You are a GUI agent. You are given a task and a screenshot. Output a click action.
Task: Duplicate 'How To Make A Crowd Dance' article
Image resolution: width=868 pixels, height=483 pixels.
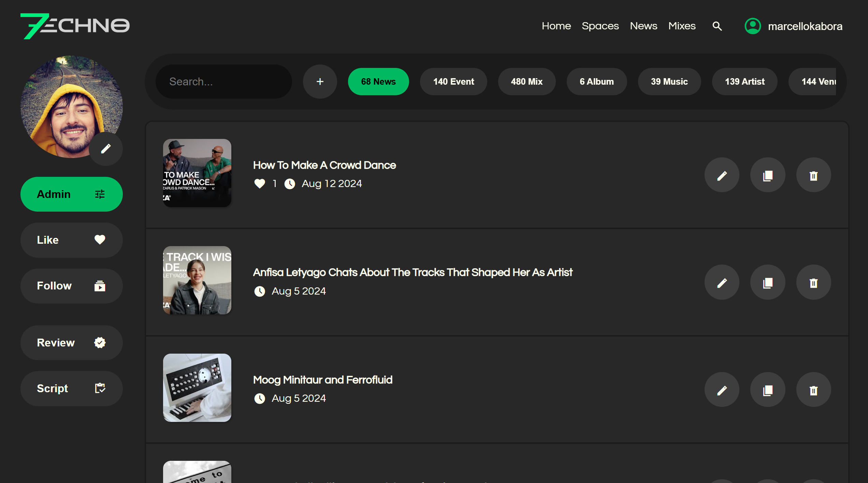768,175
